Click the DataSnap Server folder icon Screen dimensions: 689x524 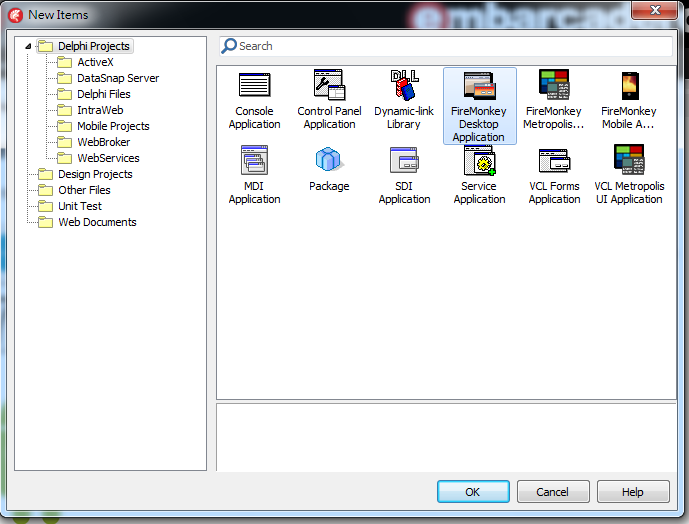click(65, 78)
